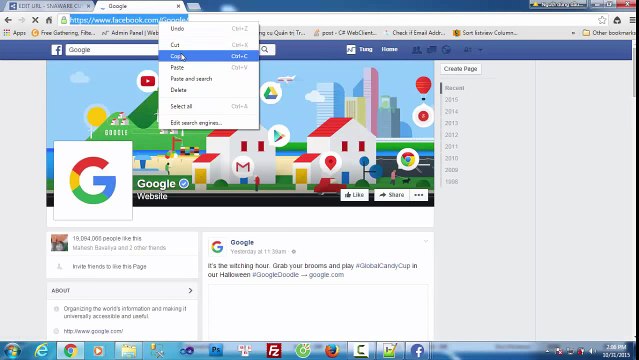The height and width of the screenshot is (360, 639).
Task: Open the Other bookmarks folder
Action: pos(608,33)
